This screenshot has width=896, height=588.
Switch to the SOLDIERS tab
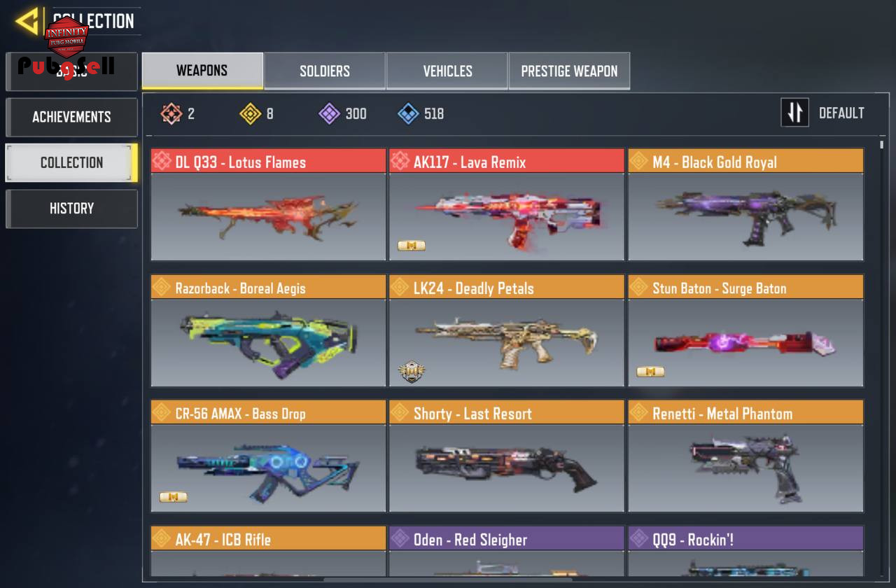tap(325, 71)
